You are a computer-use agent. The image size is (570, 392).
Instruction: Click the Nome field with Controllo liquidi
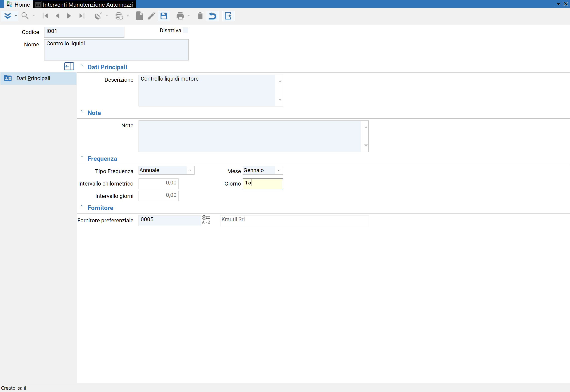(x=116, y=50)
